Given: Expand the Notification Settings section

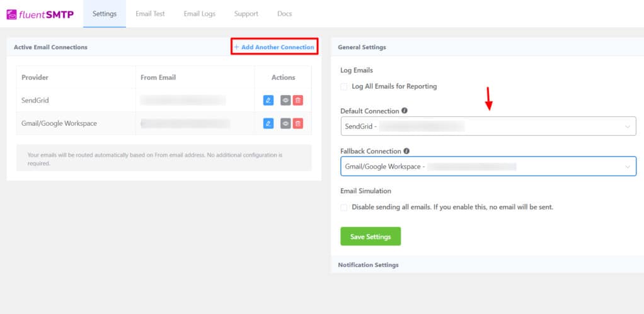Looking at the screenshot, I should click(x=487, y=265).
